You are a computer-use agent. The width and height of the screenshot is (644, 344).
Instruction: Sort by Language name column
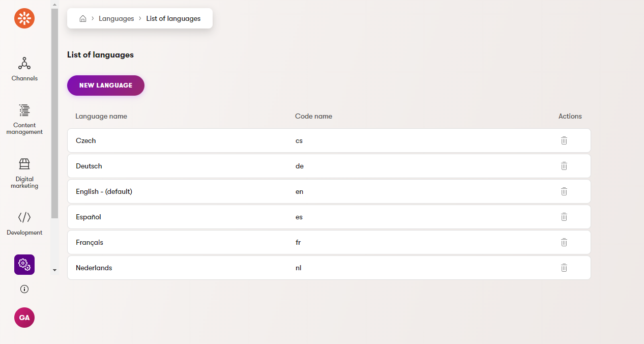pos(101,116)
